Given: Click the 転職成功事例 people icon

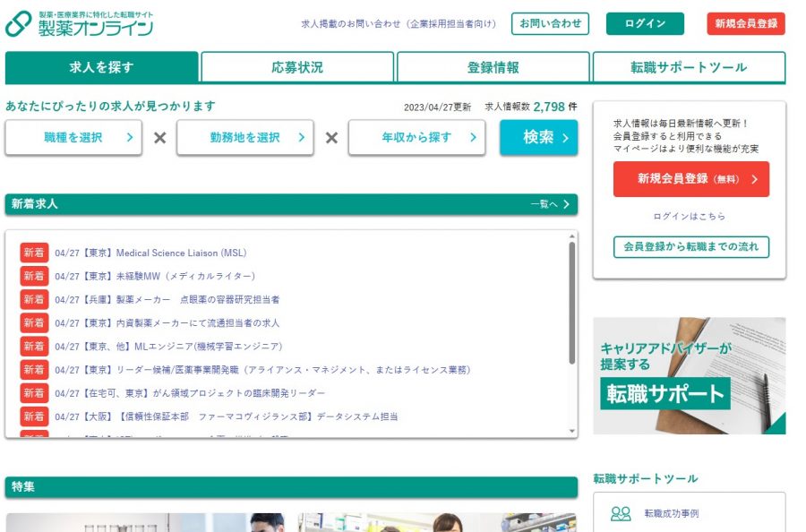Looking at the screenshot, I should [621, 514].
